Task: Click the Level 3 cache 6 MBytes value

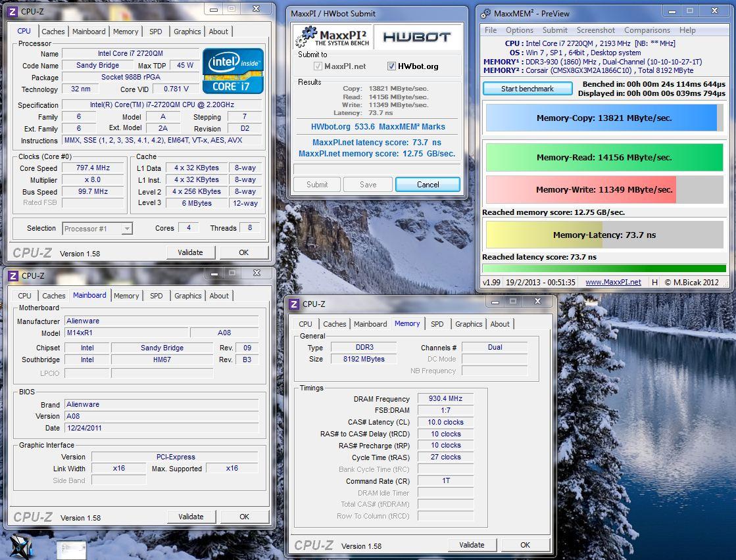Action: [x=197, y=203]
